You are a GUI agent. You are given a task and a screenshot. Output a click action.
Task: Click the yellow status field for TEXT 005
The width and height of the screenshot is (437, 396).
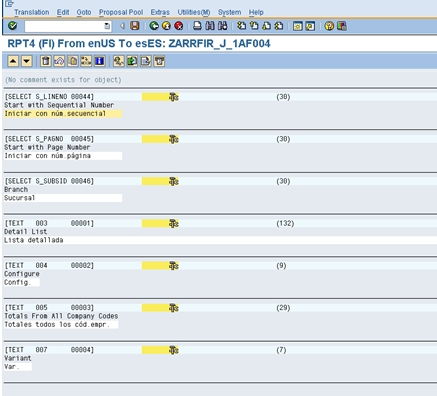[155, 308]
